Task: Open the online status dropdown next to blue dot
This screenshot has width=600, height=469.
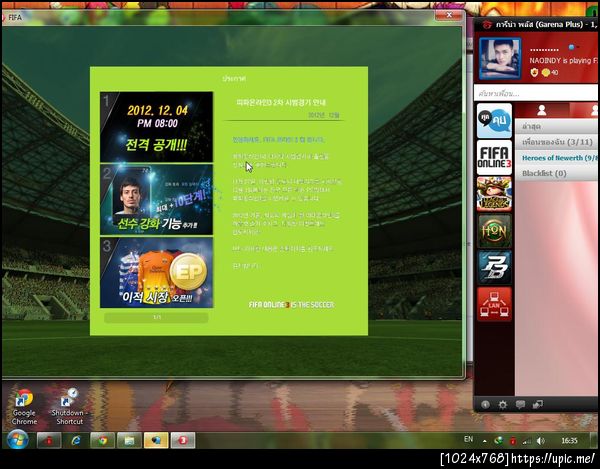Action: pyautogui.click(x=577, y=47)
